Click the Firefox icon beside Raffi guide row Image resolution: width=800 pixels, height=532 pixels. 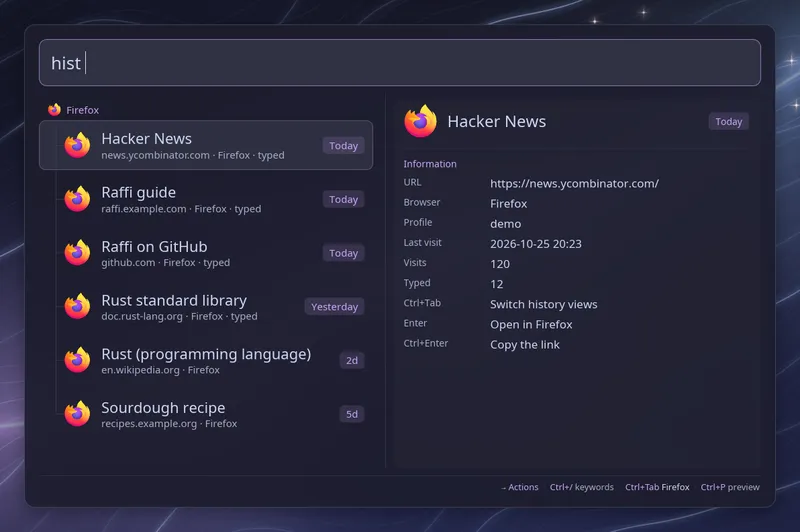(x=78, y=199)
